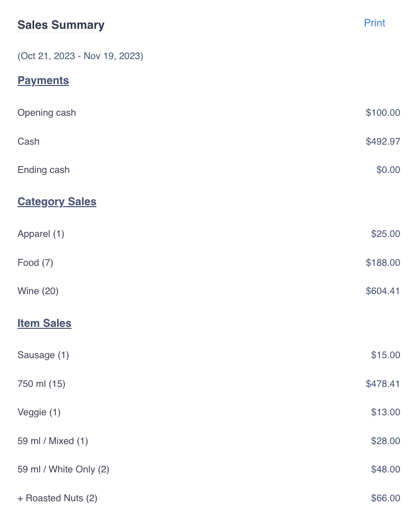Viewport: 420px width, 512px height.
Task: Click the Sales Summary title
Action: [x=61, y=25]
